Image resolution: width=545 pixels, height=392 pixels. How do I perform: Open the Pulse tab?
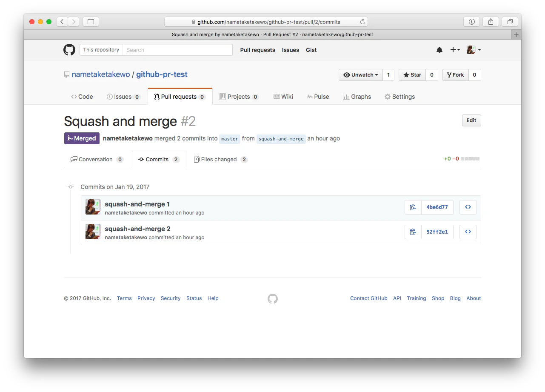318,97
